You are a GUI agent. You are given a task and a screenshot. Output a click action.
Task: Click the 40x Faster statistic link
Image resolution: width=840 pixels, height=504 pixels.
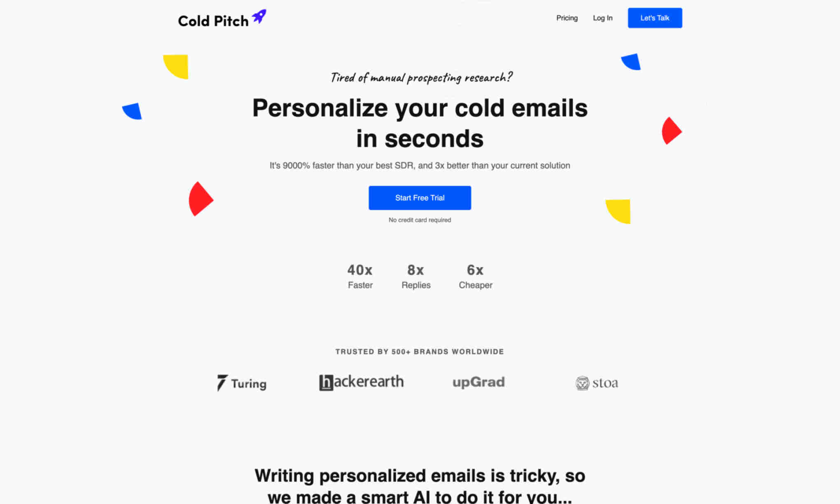[x=360, y=276]
